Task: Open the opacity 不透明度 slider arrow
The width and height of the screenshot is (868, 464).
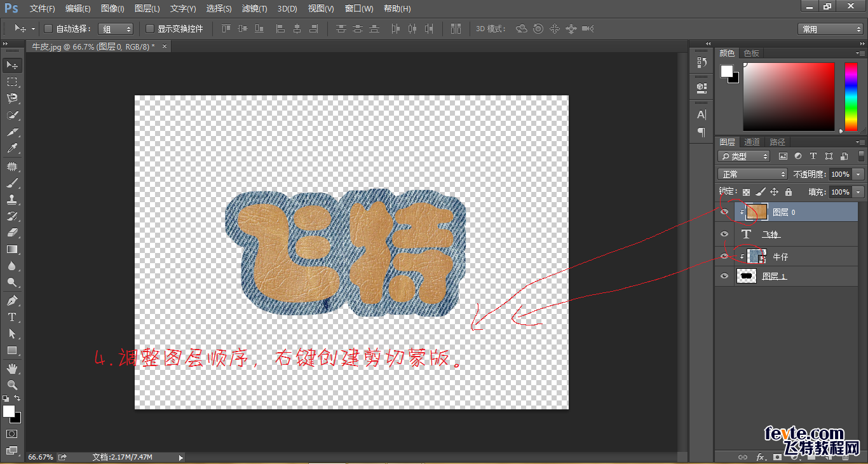Action: pos(859,174)
